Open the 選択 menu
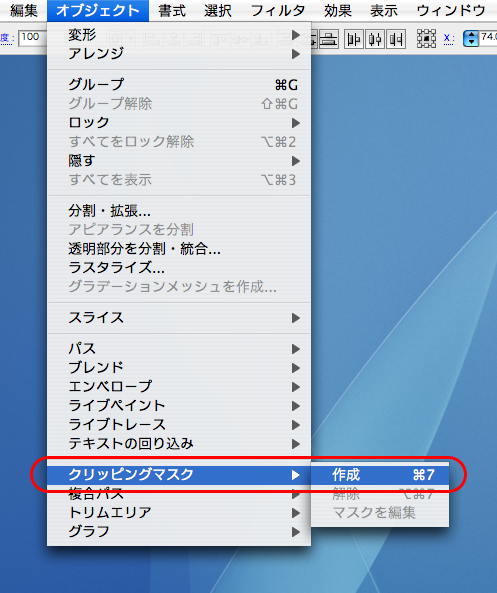This screenshot has height=593, width=497. click(x=218, y=10)
